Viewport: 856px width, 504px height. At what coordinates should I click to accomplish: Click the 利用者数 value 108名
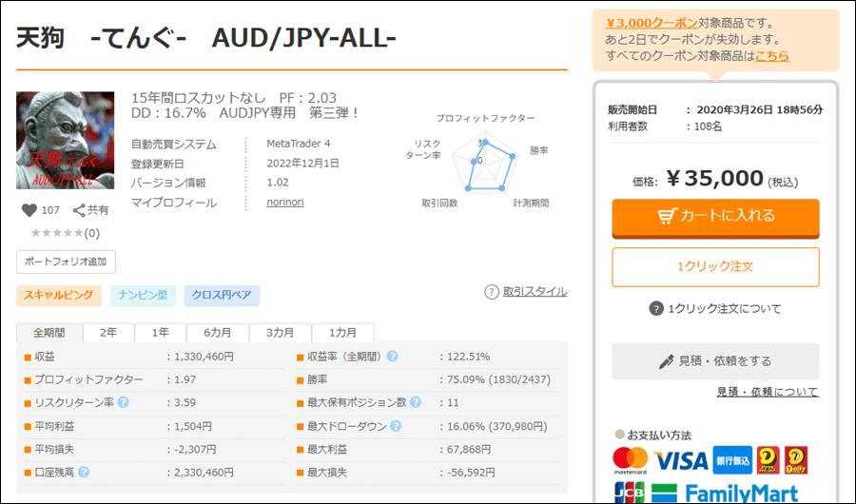click(x=710, y=126)
